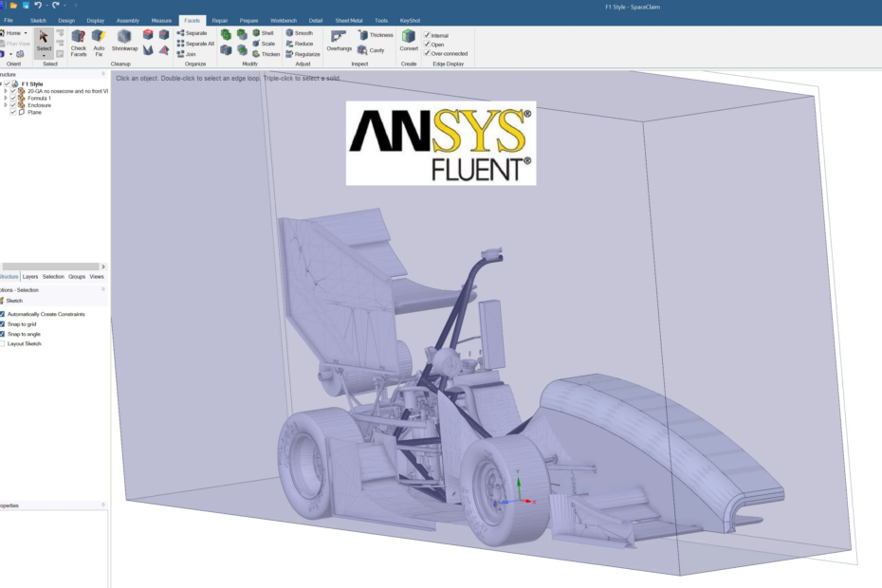Open the Undo history dropdown arrow
The image size is (882, 588).
pos(47,6)
